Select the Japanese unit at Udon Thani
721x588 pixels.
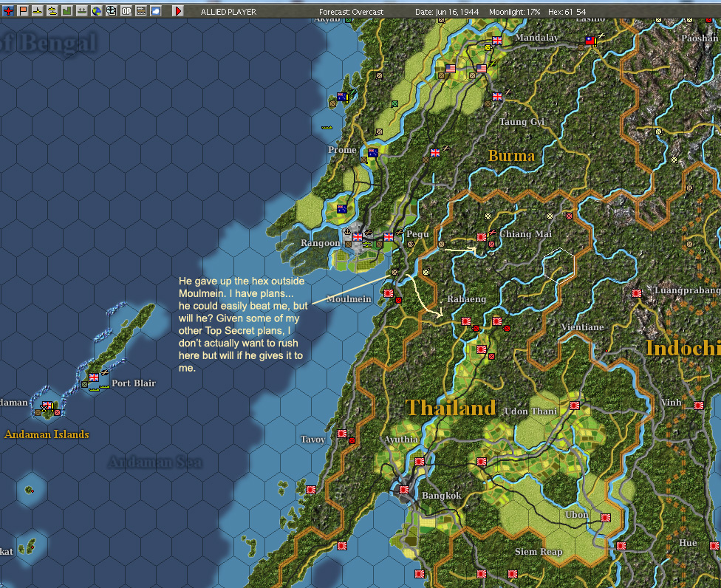coord(574,405)
